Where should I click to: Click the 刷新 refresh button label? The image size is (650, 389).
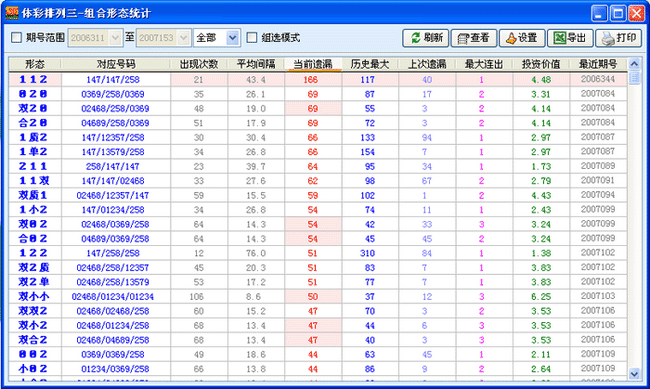(434, 38)
